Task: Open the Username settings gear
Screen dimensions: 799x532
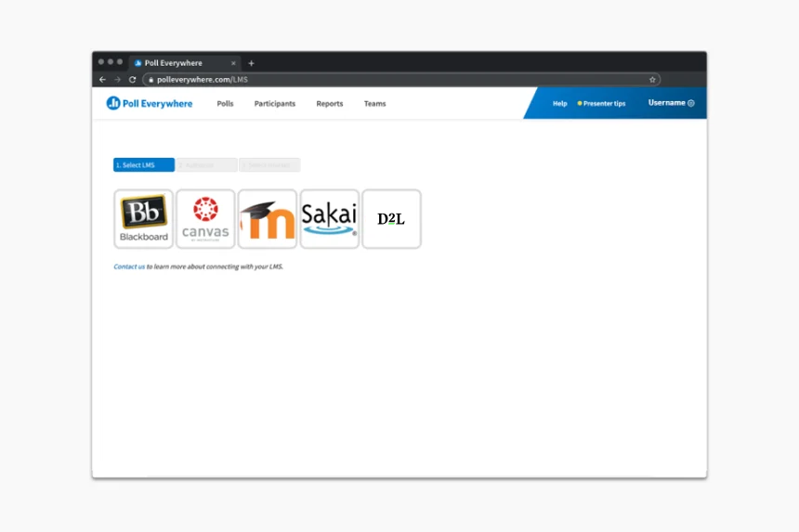Action: pyautogui.click(x=691, y=103)
